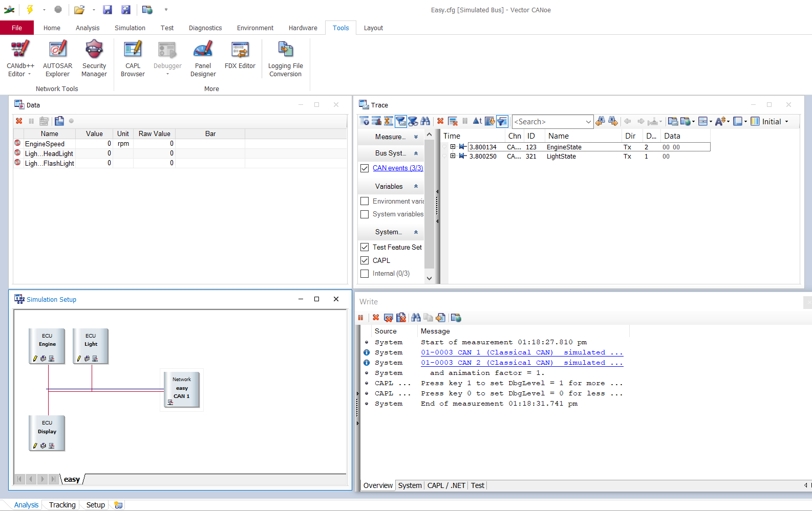This screenshot has width=812, height=511.
Task: Click the red X clear icon in Trace toolbar
Action: [x=440, y=121]
